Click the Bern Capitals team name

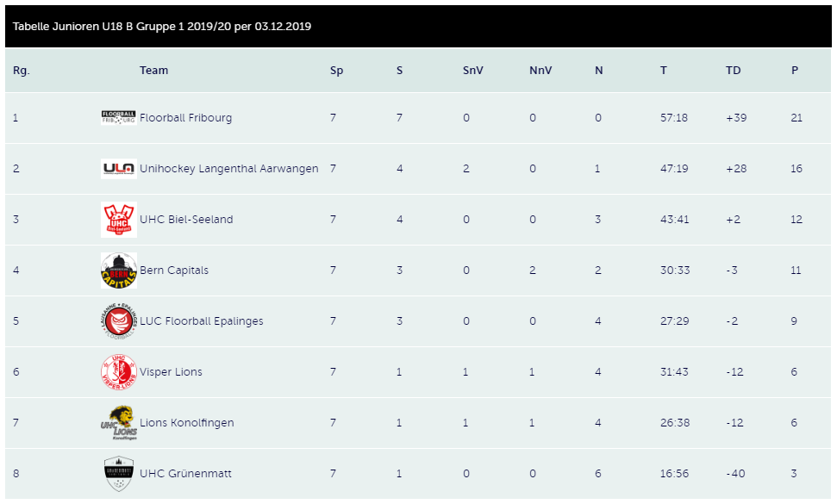174,271
